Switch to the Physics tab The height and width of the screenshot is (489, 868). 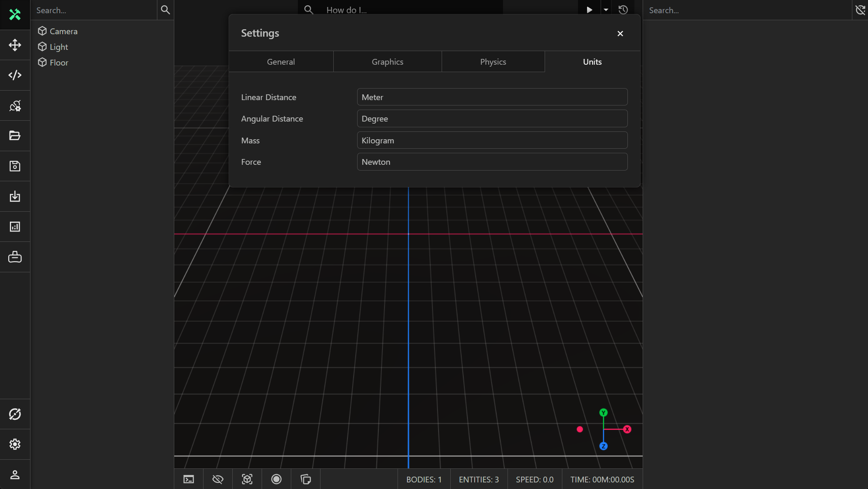click(x=493, y=62)
